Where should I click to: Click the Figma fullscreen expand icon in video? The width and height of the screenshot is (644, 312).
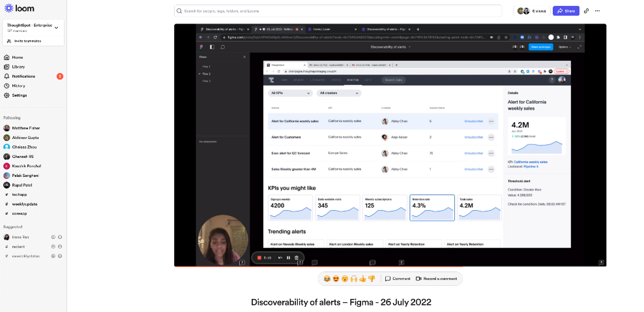[x=579, y=47]
